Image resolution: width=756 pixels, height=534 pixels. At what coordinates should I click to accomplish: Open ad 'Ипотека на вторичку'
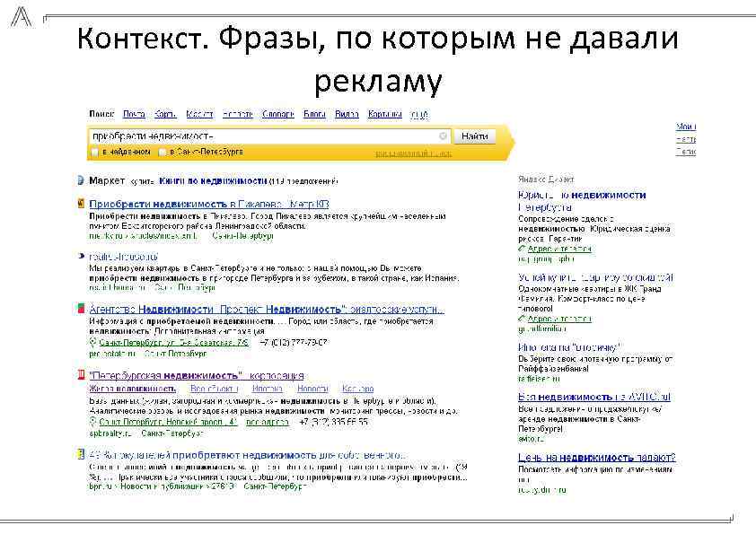click(x=570, y=347)
